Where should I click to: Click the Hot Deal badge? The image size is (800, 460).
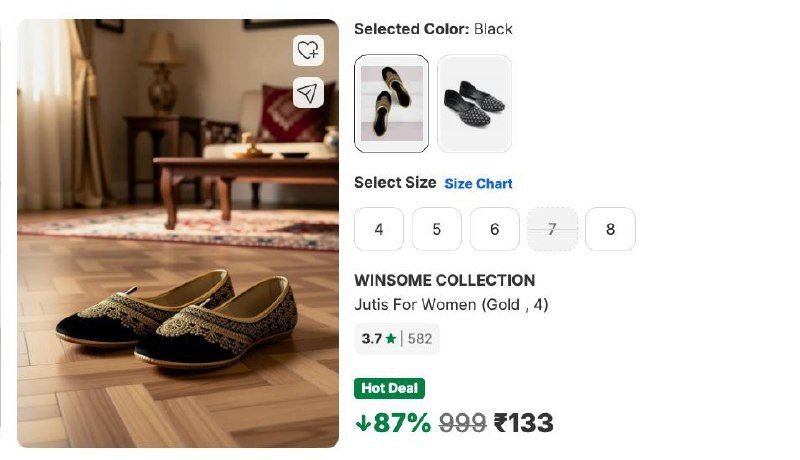389,388
